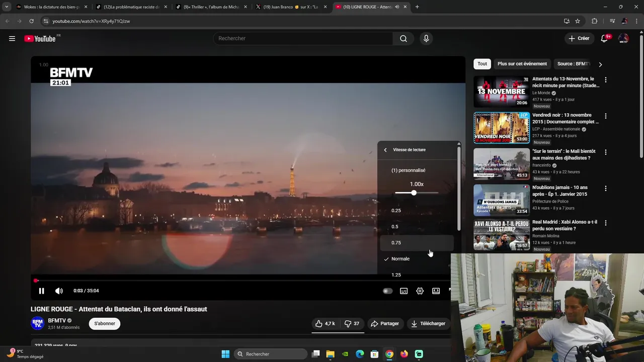Download the video with Télécharger
Screen dimensions: 644x362
(428, 323)
